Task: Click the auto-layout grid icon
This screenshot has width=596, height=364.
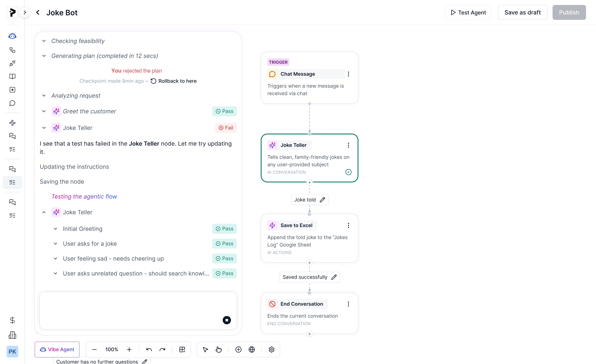Action: coord(182,350)
